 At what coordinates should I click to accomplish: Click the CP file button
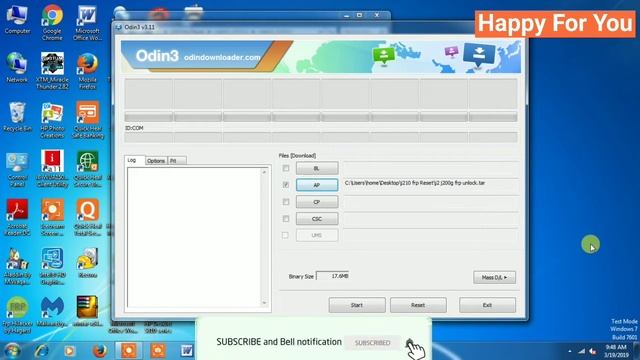pos(317,202)
